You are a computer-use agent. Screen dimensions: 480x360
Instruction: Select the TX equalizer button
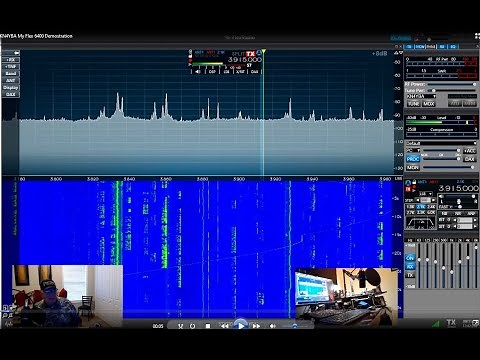pos(410,275)
